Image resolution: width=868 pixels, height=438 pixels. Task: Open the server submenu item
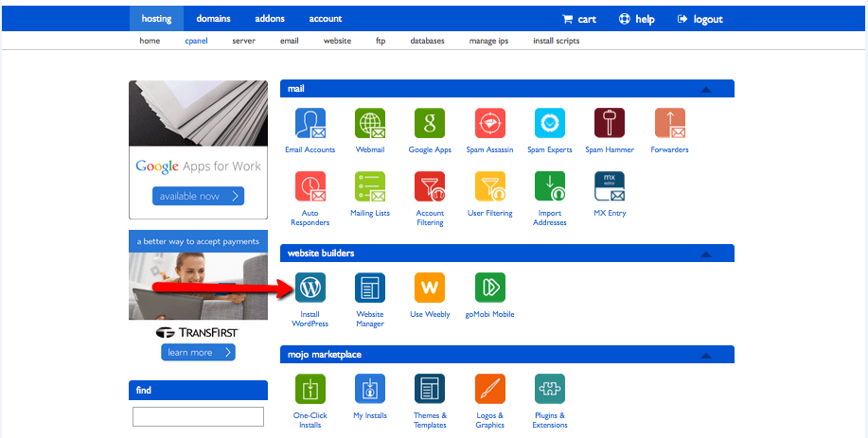pyautogui.click(x=243, y=41)
